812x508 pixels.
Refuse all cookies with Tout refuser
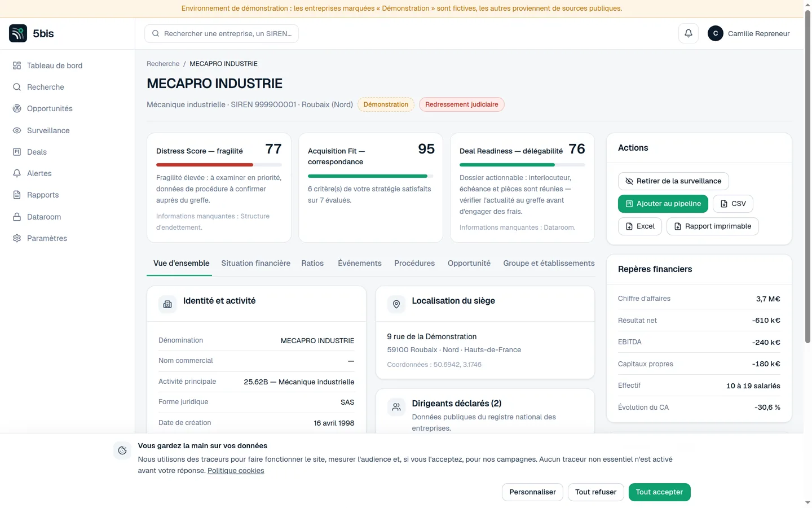pyautogui.click(x=596, y=492)
